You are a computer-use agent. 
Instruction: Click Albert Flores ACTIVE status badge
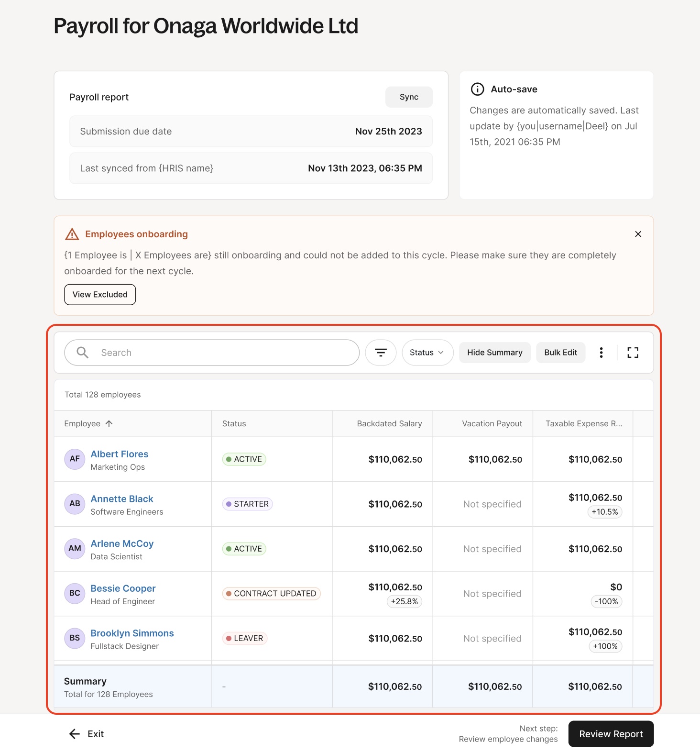(x=244, y=459)
